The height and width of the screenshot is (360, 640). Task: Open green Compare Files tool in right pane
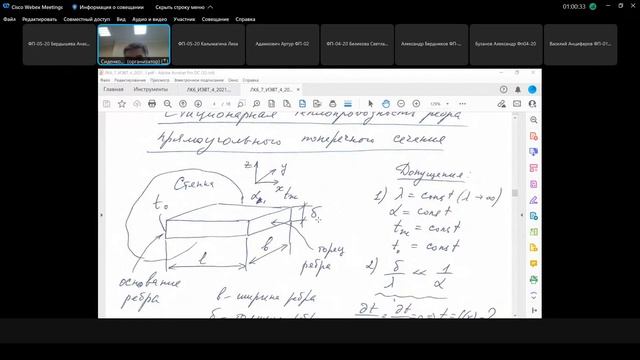tap(533, 232)
